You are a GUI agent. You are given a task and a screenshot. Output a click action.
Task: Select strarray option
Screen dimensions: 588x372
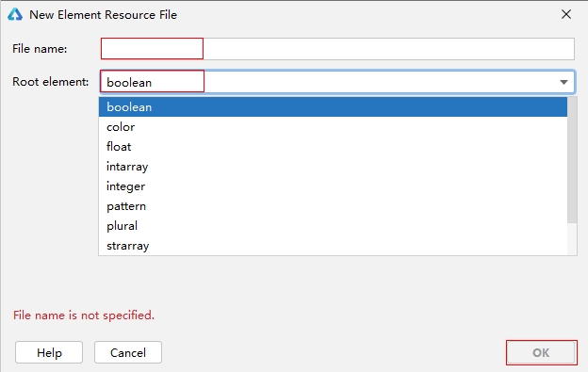pos(333,246)
